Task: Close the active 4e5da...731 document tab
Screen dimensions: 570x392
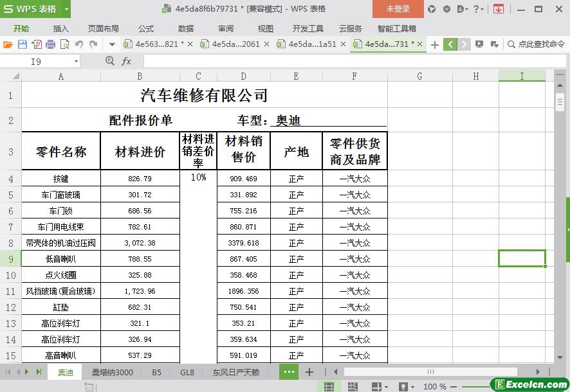Action: (419, 44)
